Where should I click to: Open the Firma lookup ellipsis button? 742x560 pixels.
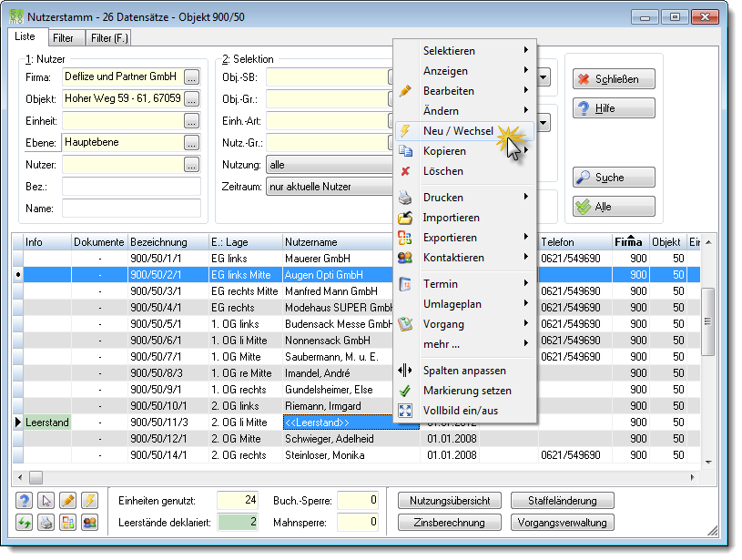191,77
